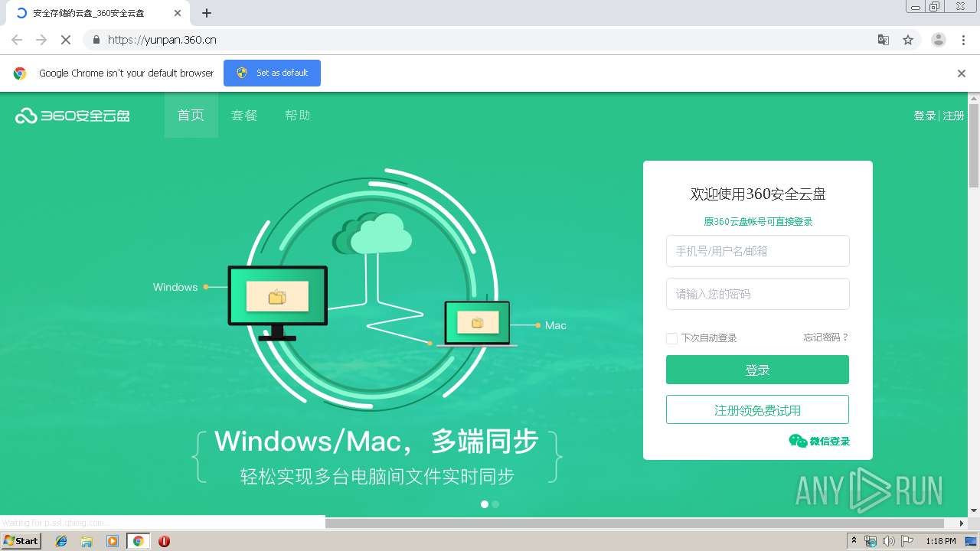The image size is (980, 551).
Task: Open Chrome's three-dot menu
Action: [x=964, y=40]
